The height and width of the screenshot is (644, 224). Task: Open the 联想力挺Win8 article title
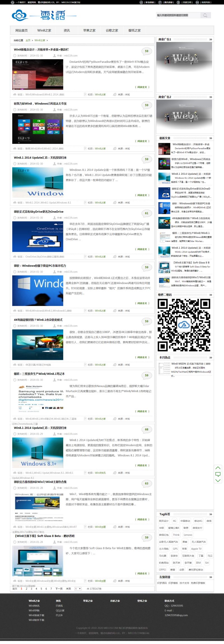[40, 104]
